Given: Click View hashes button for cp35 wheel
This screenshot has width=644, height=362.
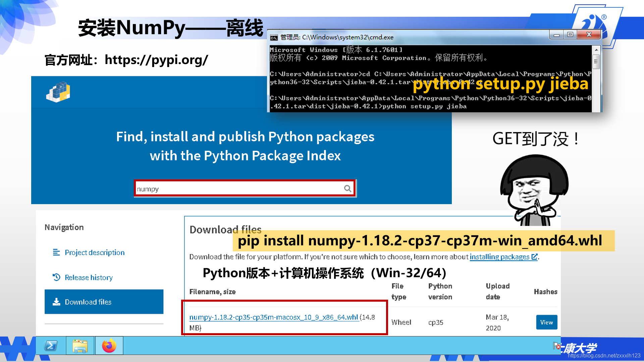Looking at the screenshot, I should point(546,322).
